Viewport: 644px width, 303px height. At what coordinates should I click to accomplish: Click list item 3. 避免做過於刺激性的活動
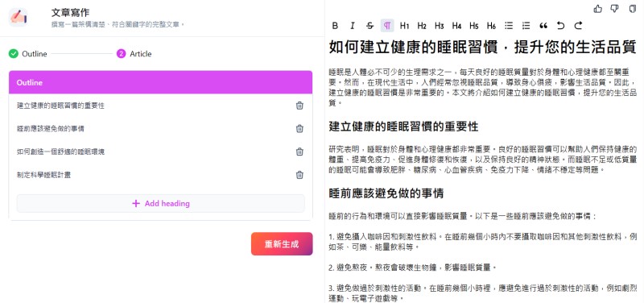[483, 293]
